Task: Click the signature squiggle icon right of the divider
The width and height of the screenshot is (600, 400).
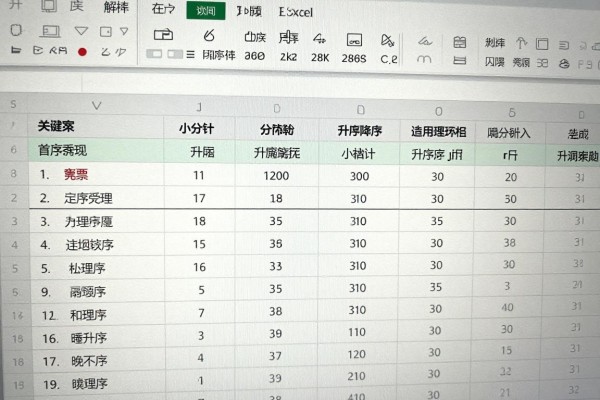Action: pyautogui.click(x=425, y=41)
